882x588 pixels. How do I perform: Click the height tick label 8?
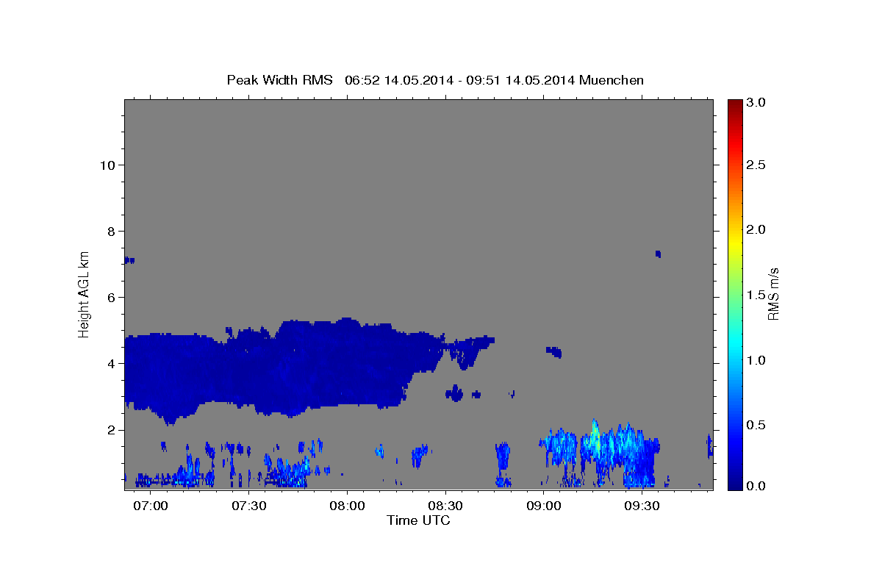point(111,231)
